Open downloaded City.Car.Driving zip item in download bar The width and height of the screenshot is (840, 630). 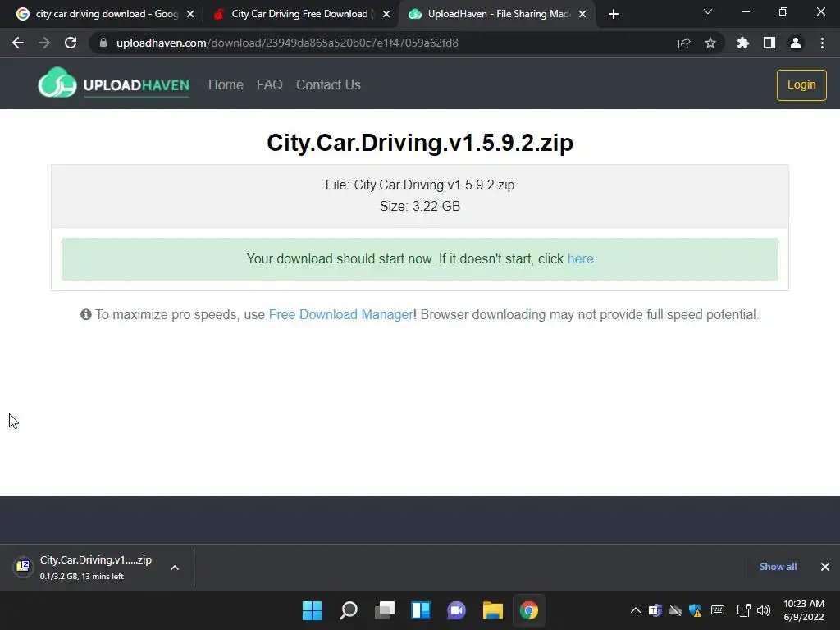(x=95, y=567)
